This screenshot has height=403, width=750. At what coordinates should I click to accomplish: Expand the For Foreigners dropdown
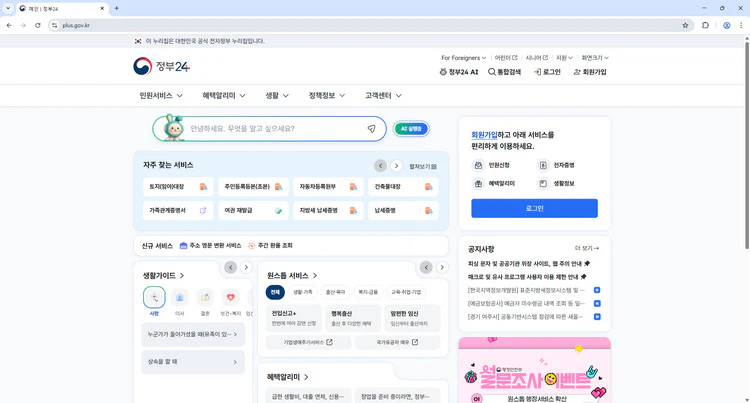coord(463,58)
